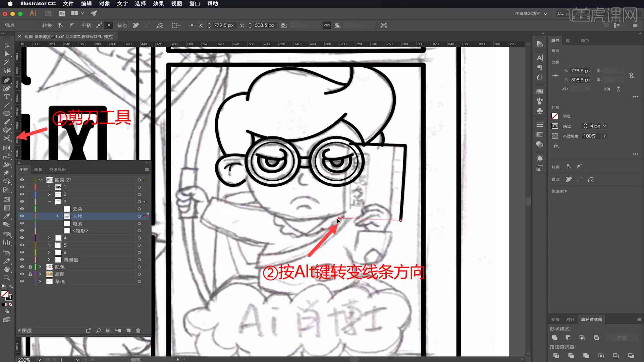Toggle visibility of 背景层 layer
This screenshot has width=644, height=362.
pos(22,260)
